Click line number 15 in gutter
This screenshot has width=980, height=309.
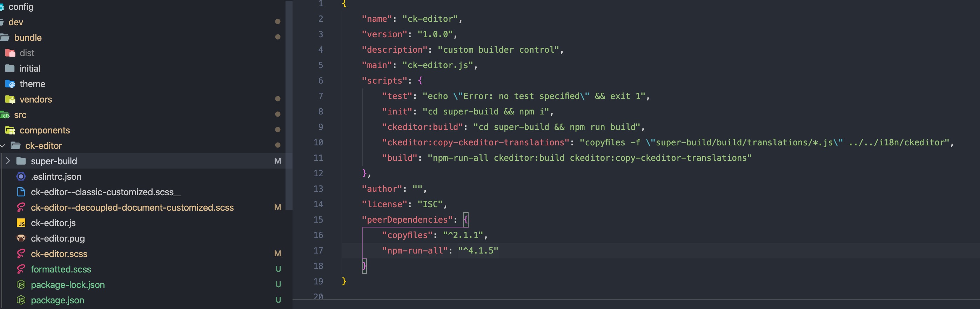[318, 219]
